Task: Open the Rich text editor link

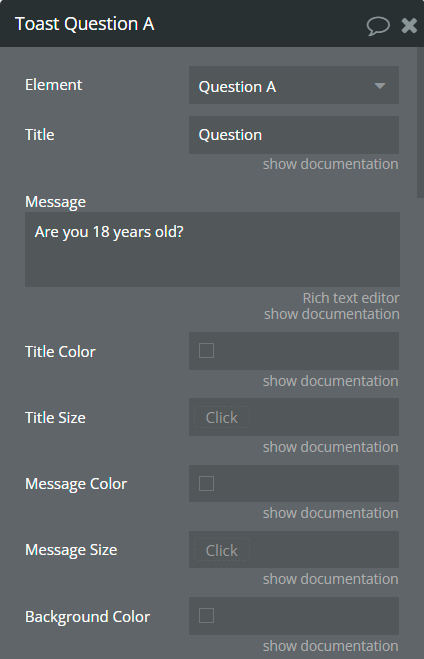Action: pos(351,298)
